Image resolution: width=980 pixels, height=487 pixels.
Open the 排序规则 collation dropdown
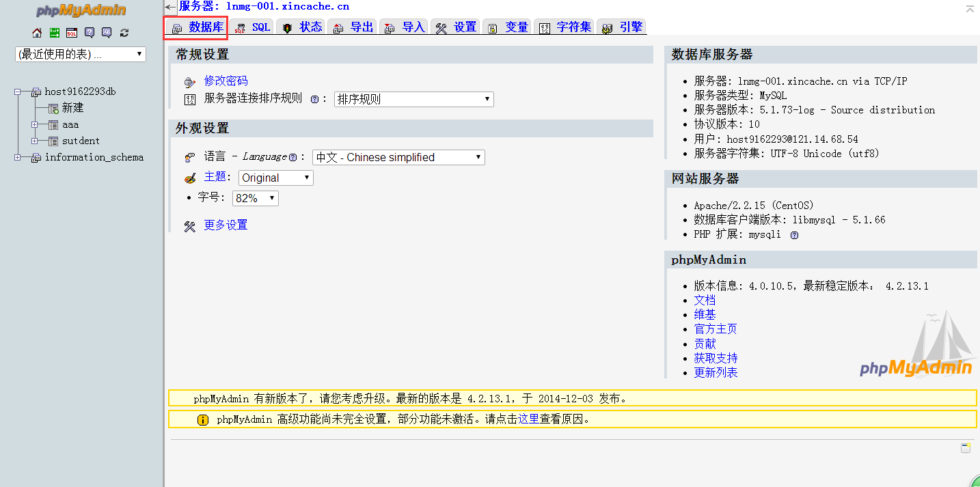click(414, 99)
